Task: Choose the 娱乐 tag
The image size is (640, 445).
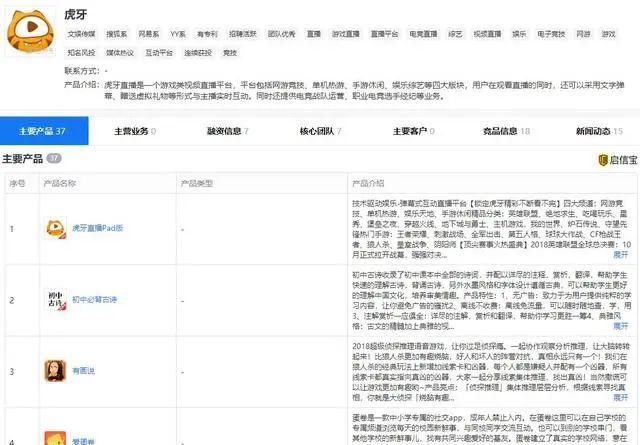Action: pos(519,34)
